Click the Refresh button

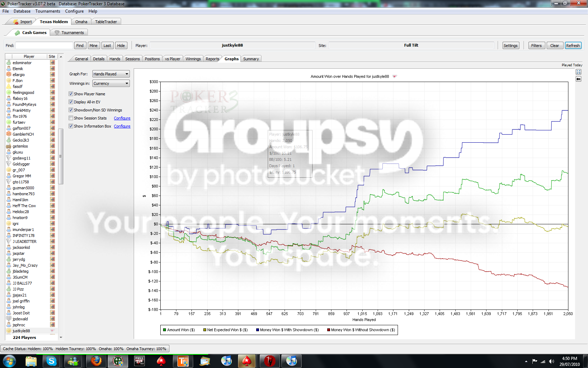point(573,46)
